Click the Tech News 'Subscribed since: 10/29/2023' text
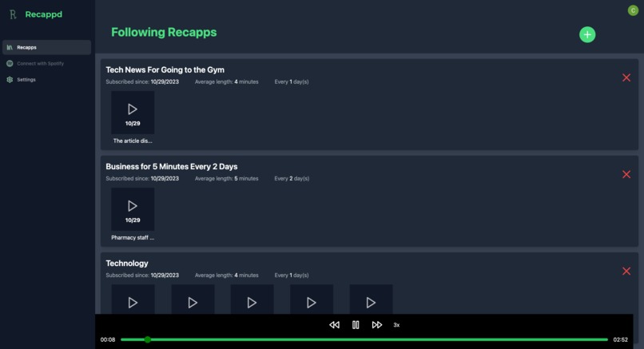The image size is (644, 349). pos(142,81)
